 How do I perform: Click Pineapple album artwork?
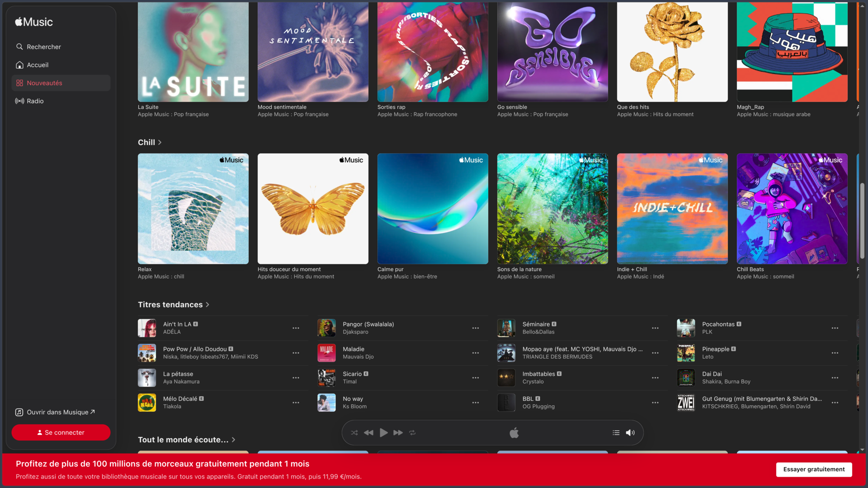[686, 353]
